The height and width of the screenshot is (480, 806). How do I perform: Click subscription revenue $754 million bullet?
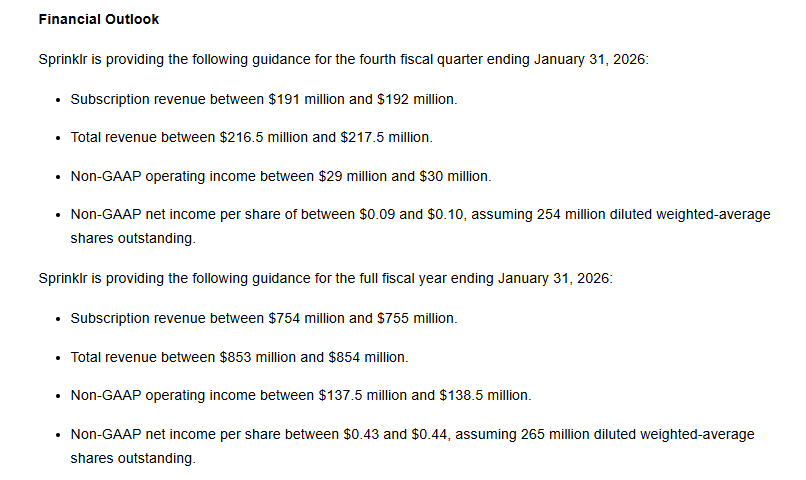coord(264,319)
